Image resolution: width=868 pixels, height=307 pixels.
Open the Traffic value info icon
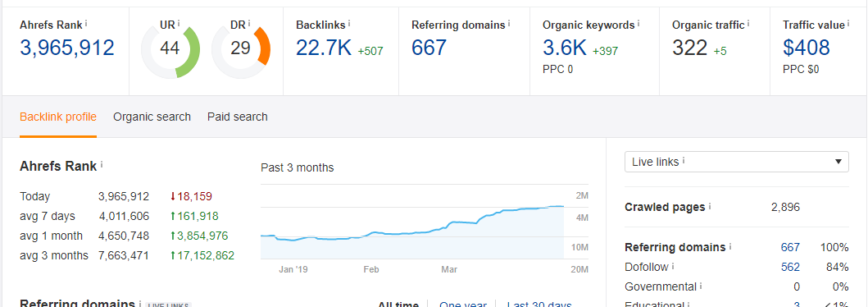(848, 23)
